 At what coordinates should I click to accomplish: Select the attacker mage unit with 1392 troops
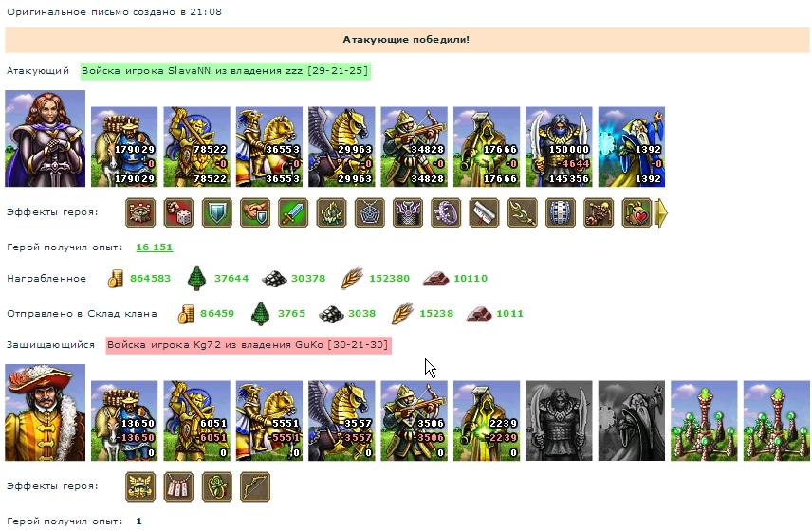[x=631, y=147]
